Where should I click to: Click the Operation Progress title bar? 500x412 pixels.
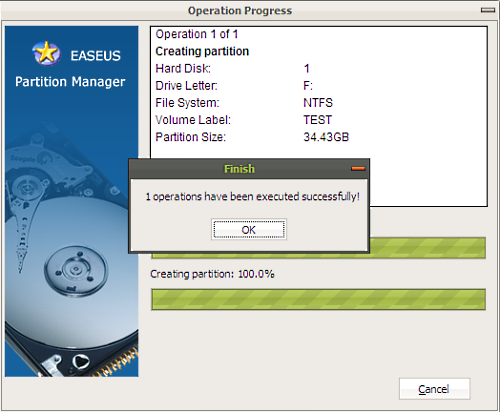[240, 11]
